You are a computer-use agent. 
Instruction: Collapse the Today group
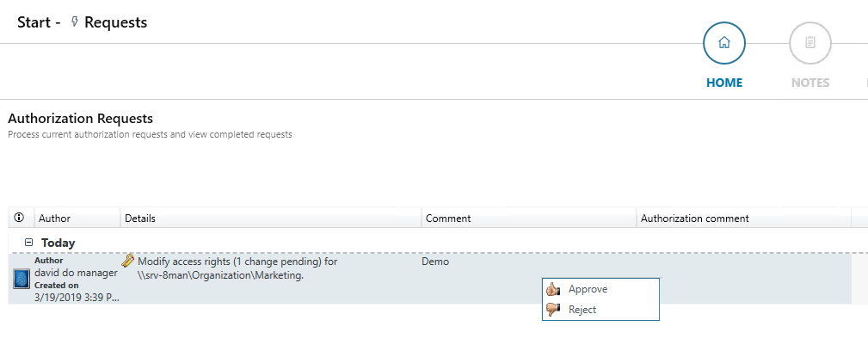pyautogui.click(x=28, y=243)
